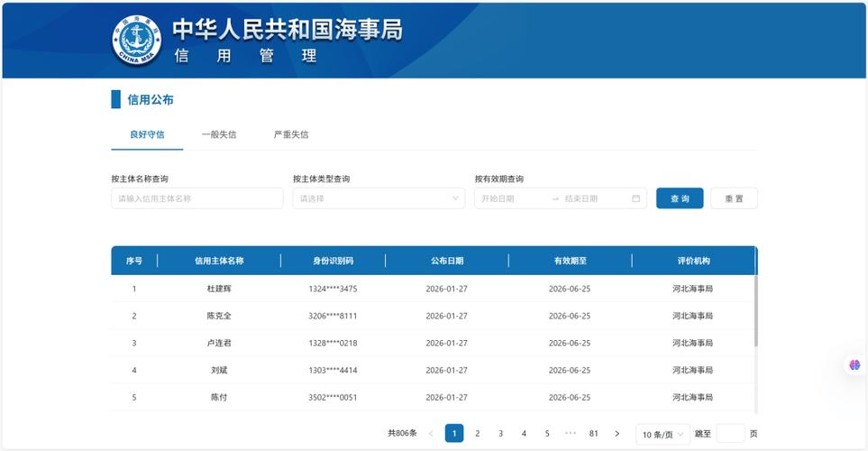Go to page 1
The image size is (868, 451).
coord(454,434)
